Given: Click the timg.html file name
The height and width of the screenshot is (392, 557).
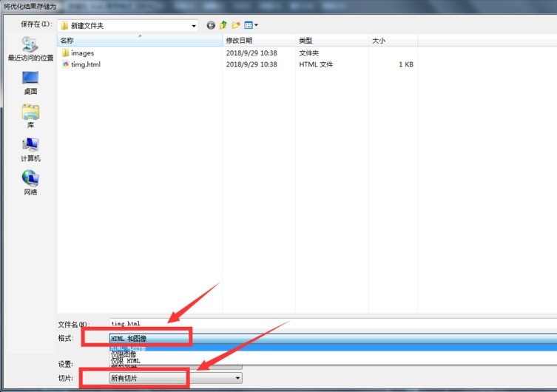Looking at the screenshot, I should (x=86, y=64).
